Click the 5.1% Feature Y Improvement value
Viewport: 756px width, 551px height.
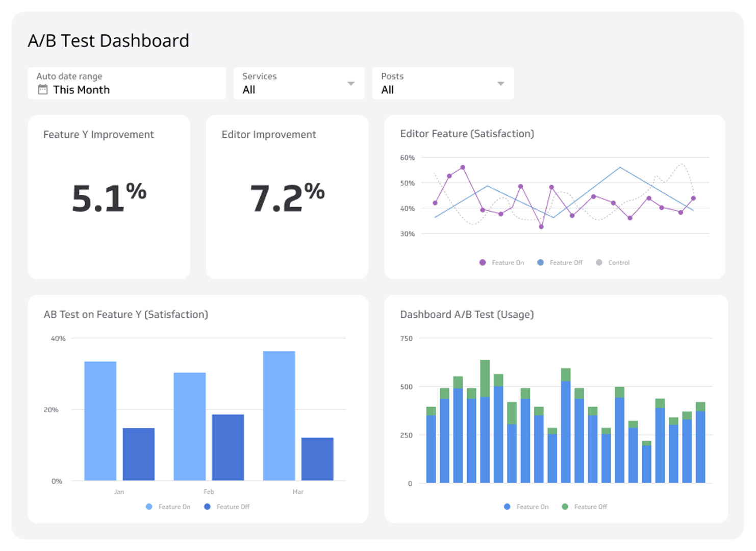pyautogui.click(x=109, y=196)
